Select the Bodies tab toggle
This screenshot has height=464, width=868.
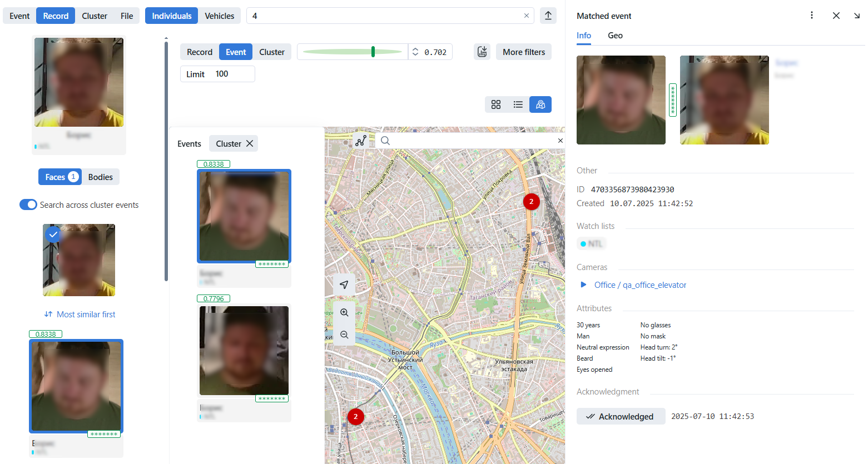pyautogui.click(x=101, y=177)
